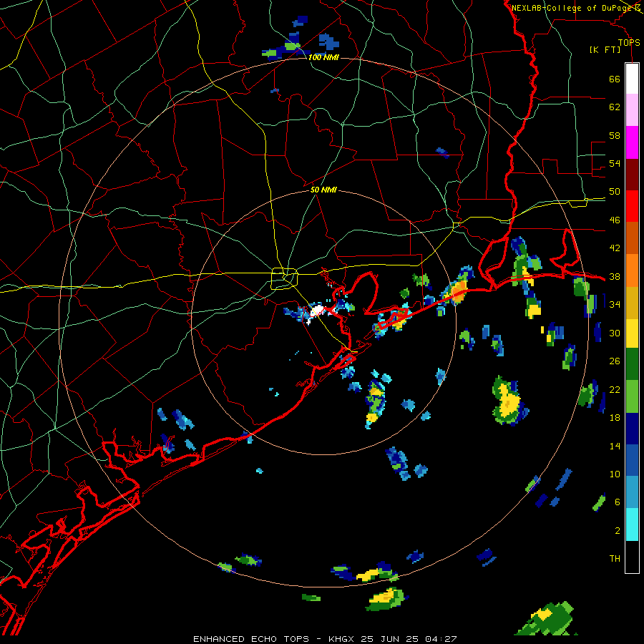This screenshot has width=644, height=644.
Task: Click the dark green 30 kft legend swatch
Action: click(632, 364)
